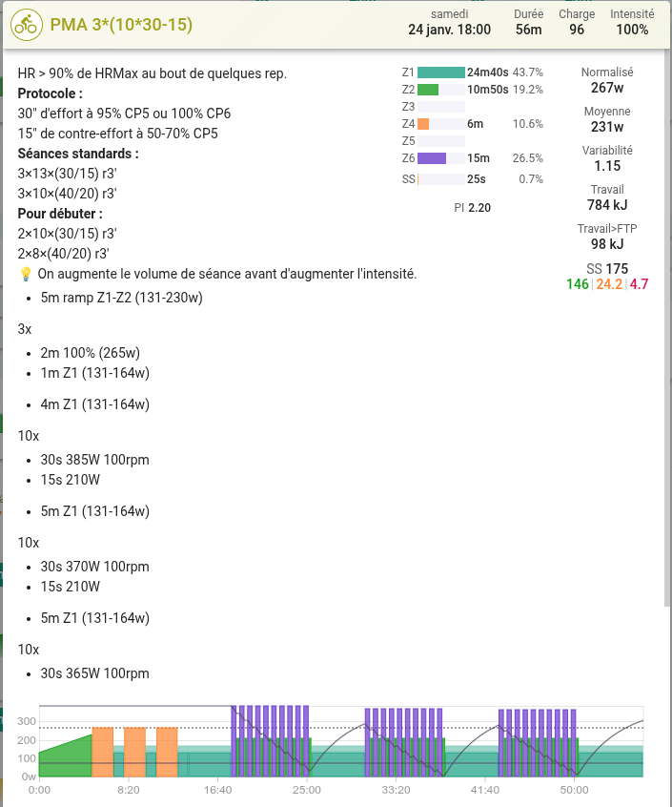This screenshot has height=807, width=672.
Task: Select the 5m ramp Z1-Z2 step
Action: coord(121,298)
